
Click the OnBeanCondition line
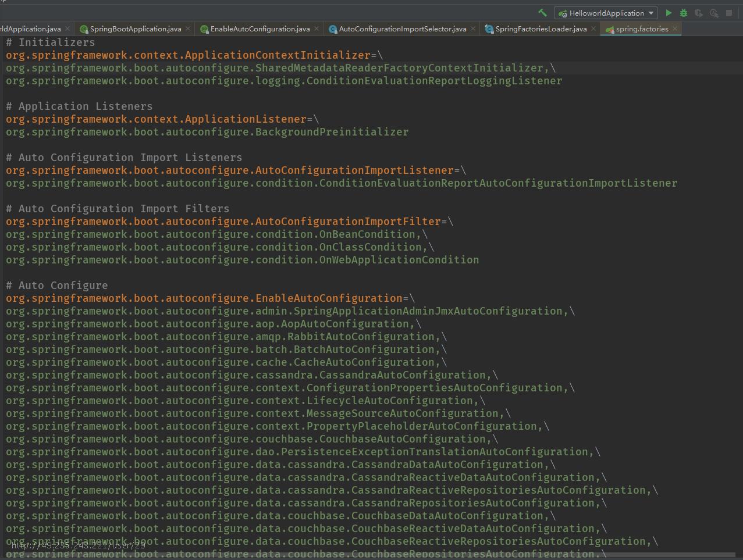pyautogui.click(x=217, y=234)
